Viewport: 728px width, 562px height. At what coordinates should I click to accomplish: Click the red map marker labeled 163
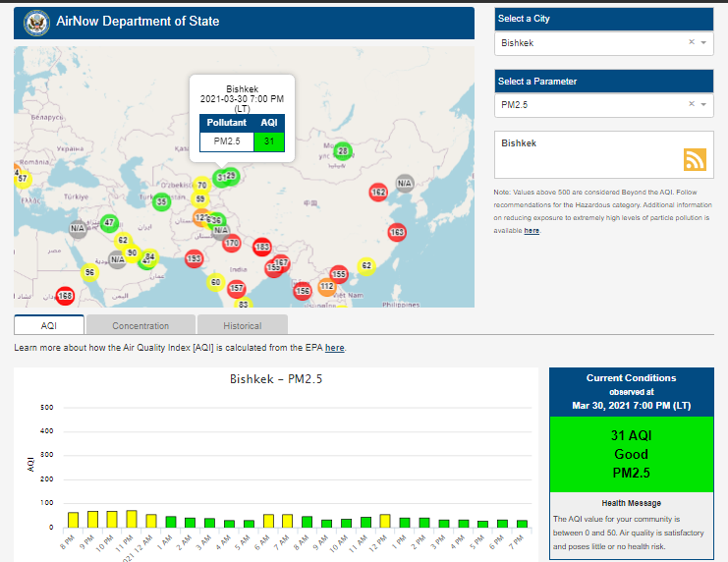tap(397, 233)
